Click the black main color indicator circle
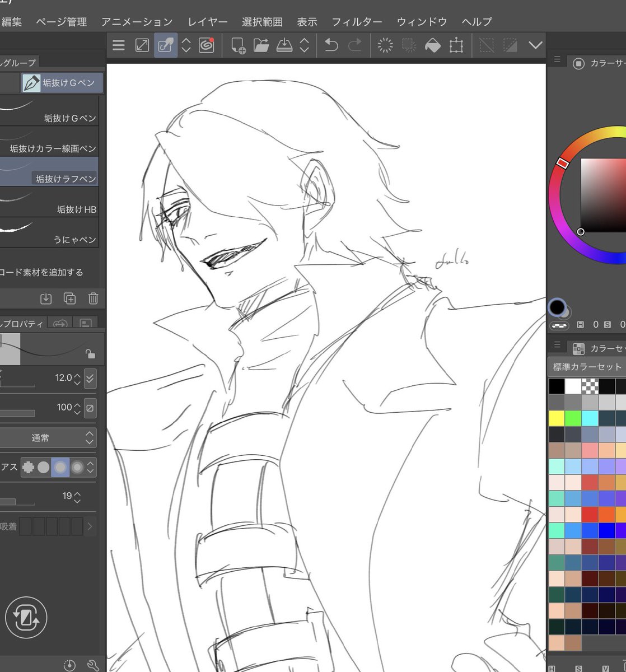 coord(557,307)
